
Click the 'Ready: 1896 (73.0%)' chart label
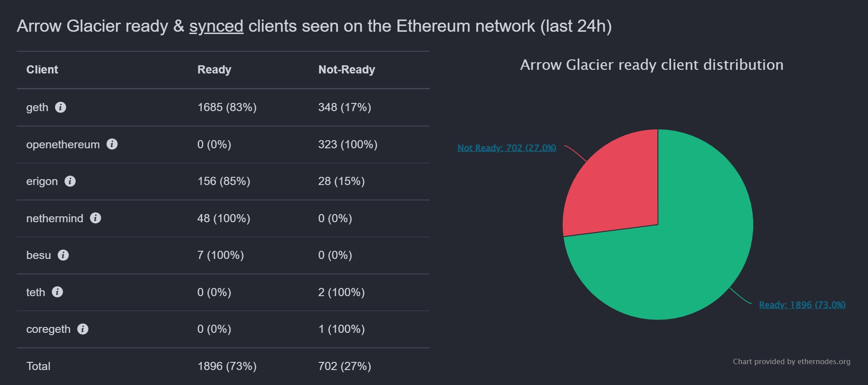point(802,305)
